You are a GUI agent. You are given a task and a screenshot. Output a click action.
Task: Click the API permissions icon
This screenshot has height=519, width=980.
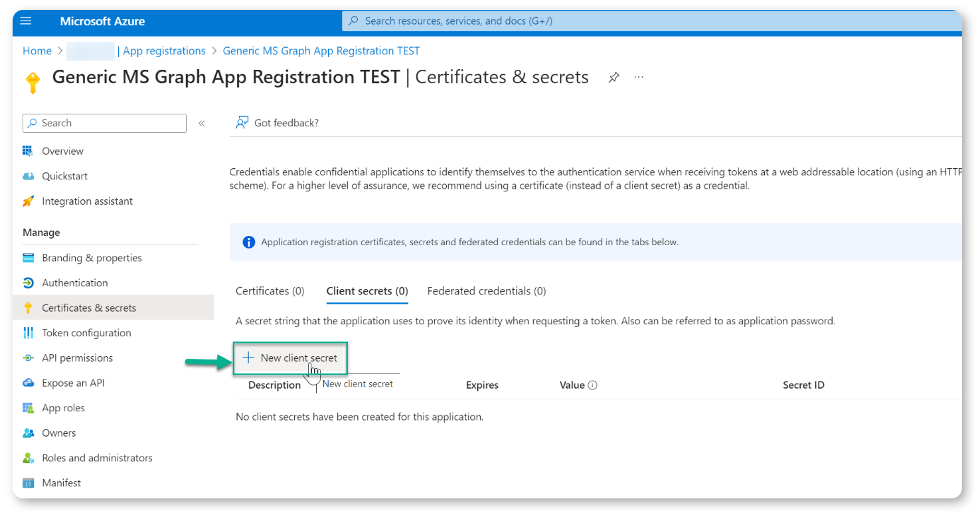pos(28,358)
